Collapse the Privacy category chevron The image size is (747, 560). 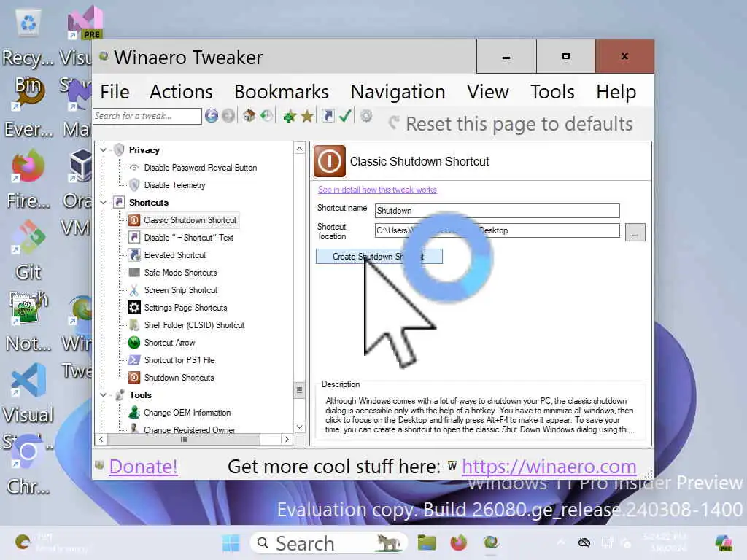tap(104, 150)
